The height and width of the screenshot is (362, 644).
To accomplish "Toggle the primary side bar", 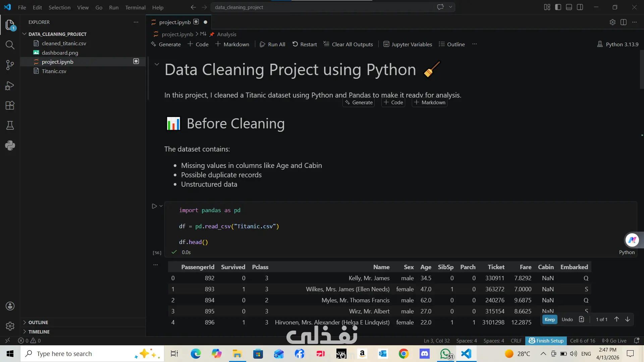I will pos(558,7).
